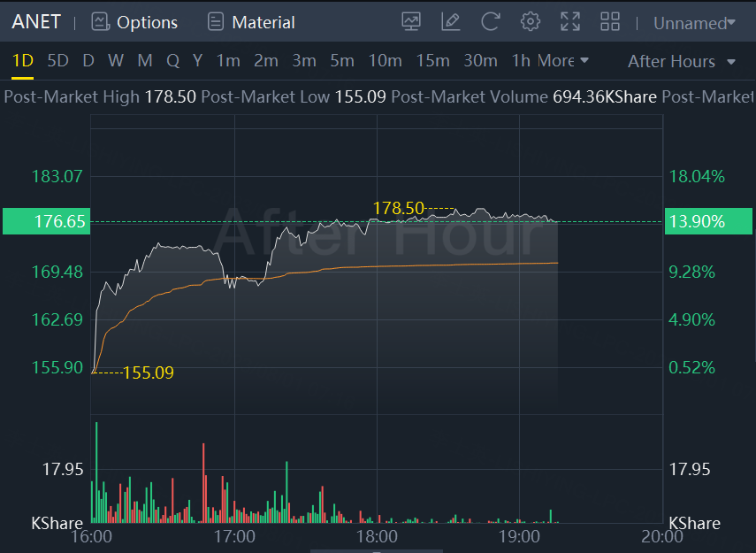Viewport: 756px width, 553px height.
Task: Expand the Unnamed layout dropdown
Action: click(x=694, y=23)
